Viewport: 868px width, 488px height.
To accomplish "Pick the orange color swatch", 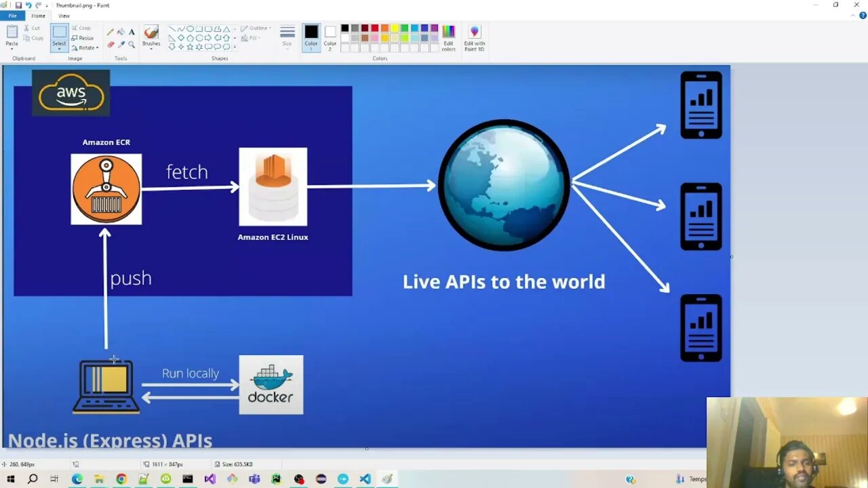I will coord(384,28).
